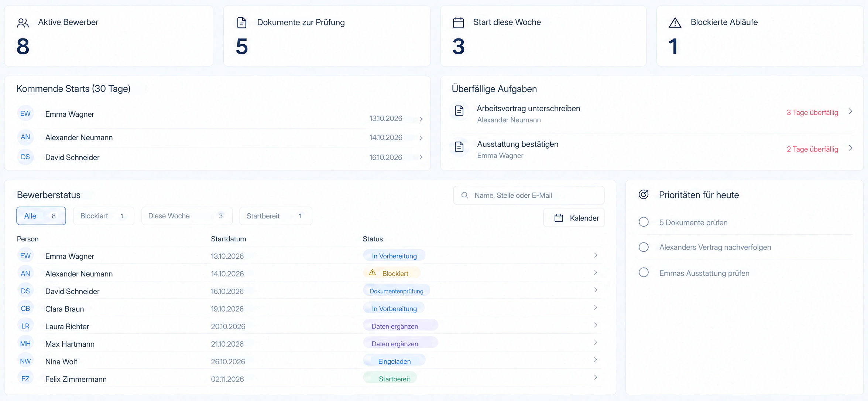Expand the '2 Tage überfällig' task chevron
This screenshot has height=401, width=868.
[851, 148]
